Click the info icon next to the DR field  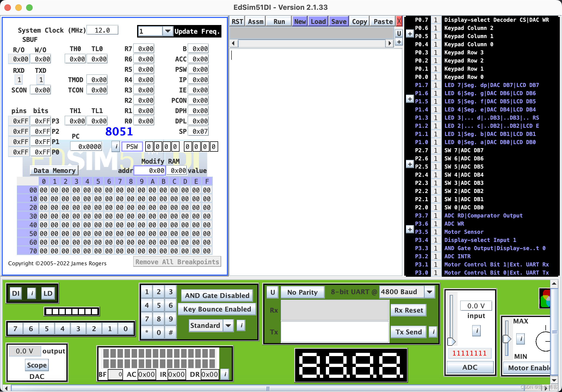click(224, 374)
